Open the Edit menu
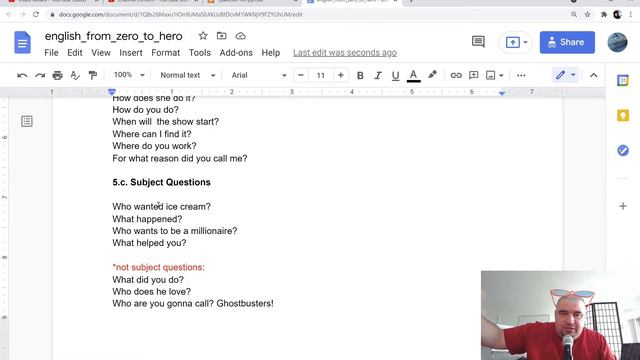 [75, 53]
